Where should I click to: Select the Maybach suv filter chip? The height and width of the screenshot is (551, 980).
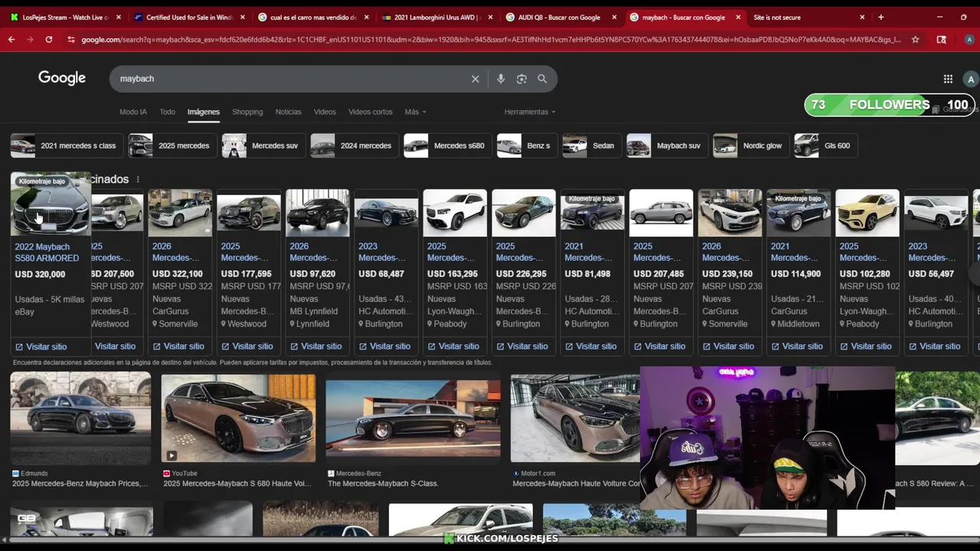pyautogui.click(x=666, y=145)
